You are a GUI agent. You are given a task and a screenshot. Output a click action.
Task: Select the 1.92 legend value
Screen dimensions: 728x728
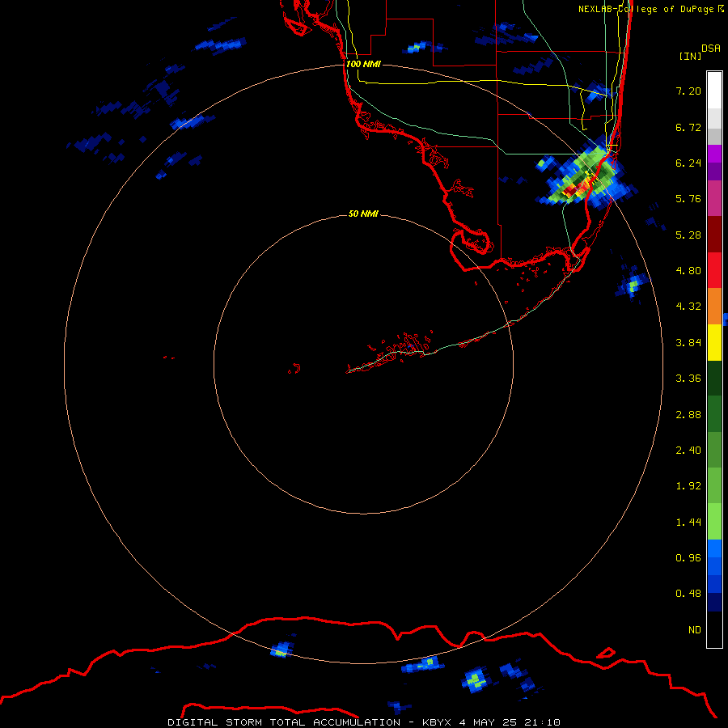[x=688, y=486]
